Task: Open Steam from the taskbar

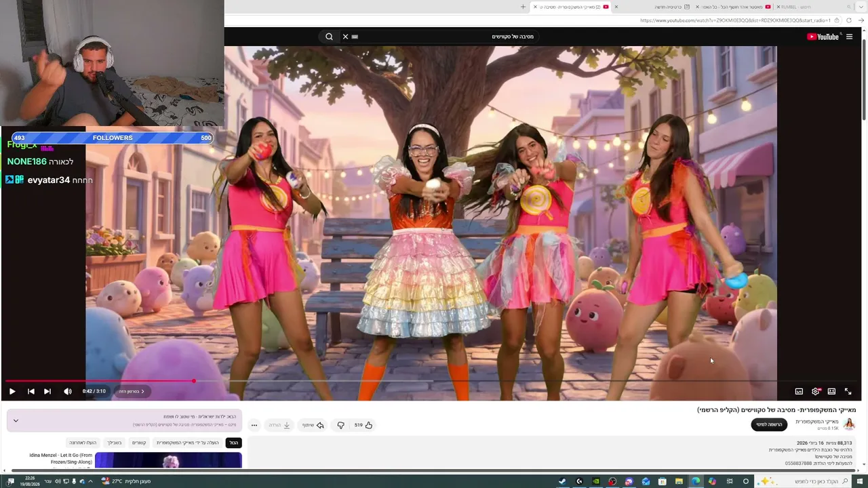Action: click(x=562, y=481)
